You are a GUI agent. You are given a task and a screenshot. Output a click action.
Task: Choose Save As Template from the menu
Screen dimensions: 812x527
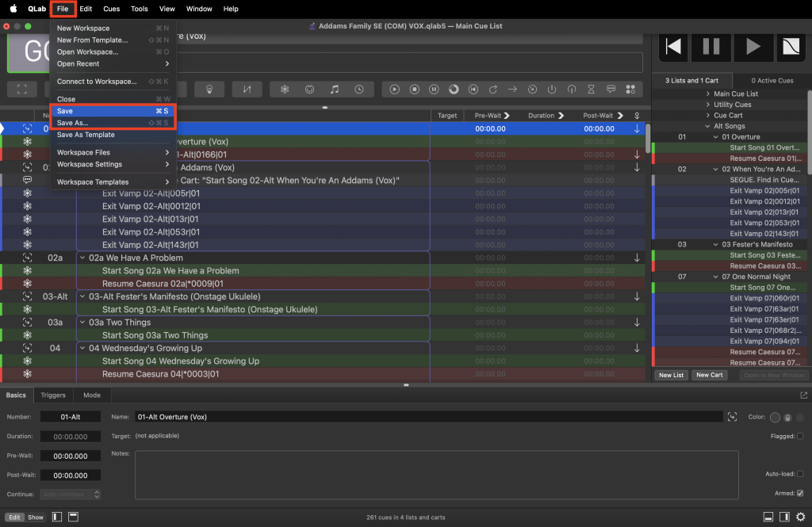coord(113,135)
